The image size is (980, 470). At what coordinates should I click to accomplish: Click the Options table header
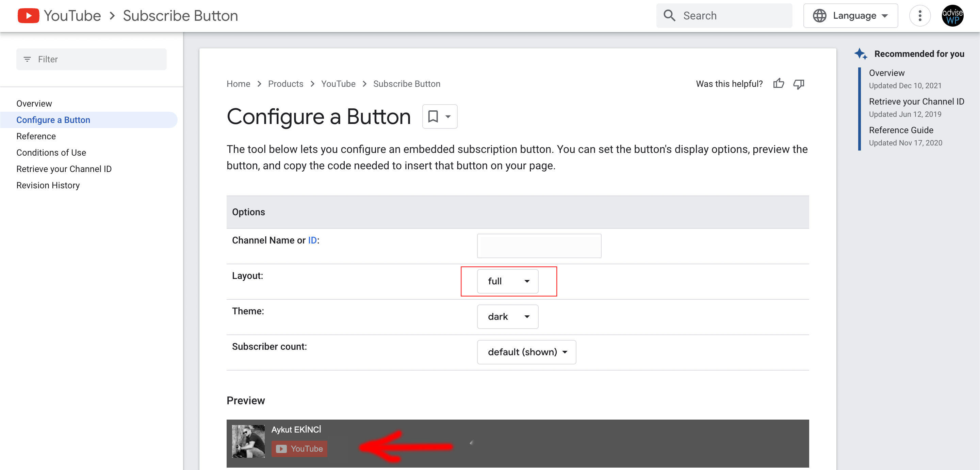tap(517, 212)
